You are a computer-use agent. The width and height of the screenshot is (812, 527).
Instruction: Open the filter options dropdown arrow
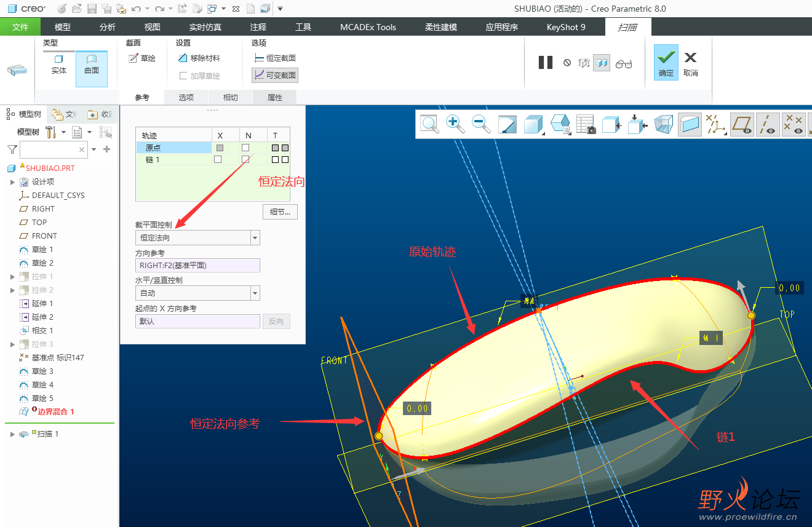94,149
